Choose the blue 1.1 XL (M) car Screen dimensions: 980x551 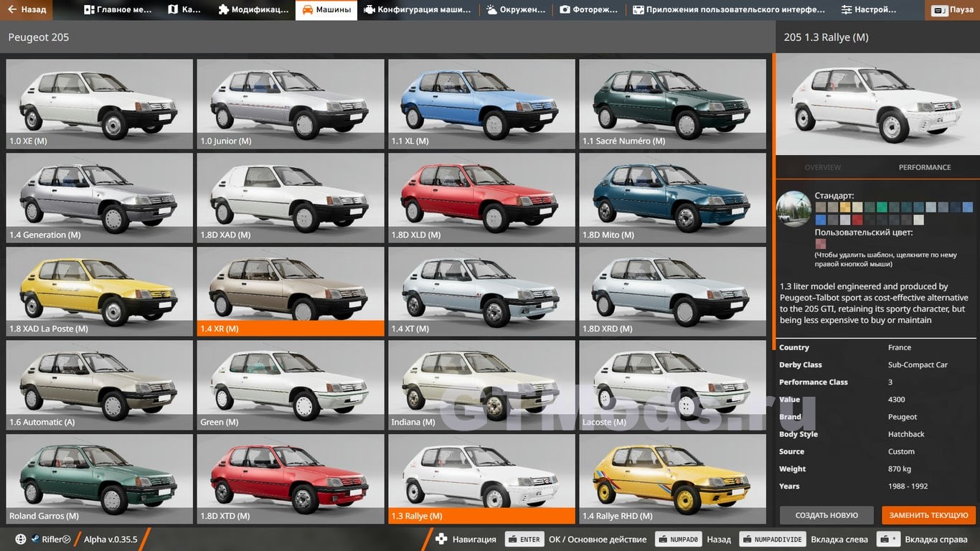click(481, 103)
